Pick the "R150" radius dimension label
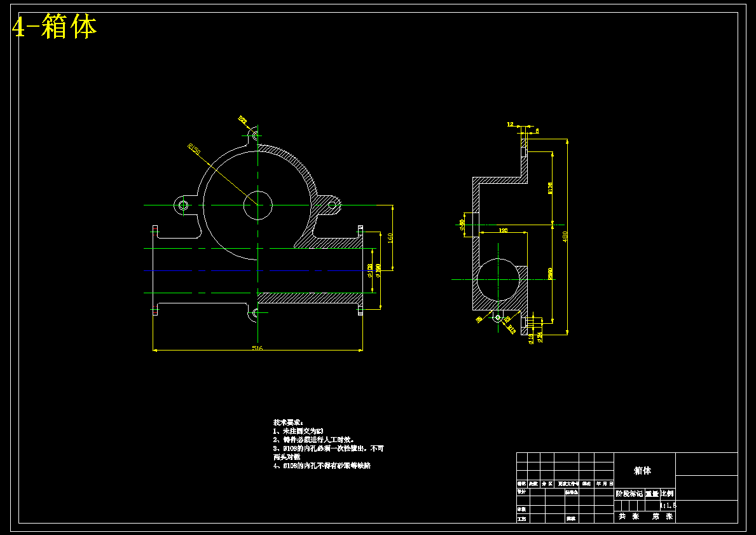This screenshot has width=756, height=535. coord(194,149)
